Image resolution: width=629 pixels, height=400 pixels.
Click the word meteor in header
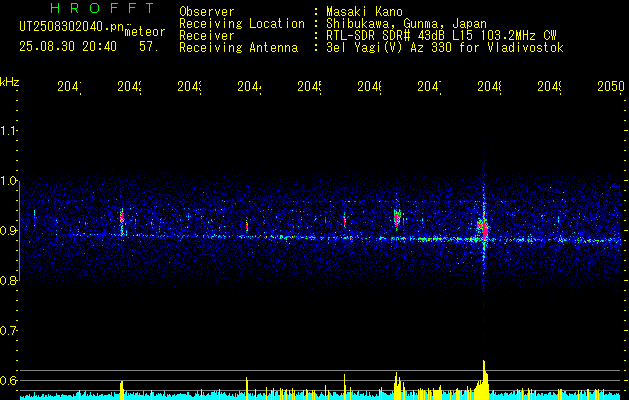click(145, 32)
